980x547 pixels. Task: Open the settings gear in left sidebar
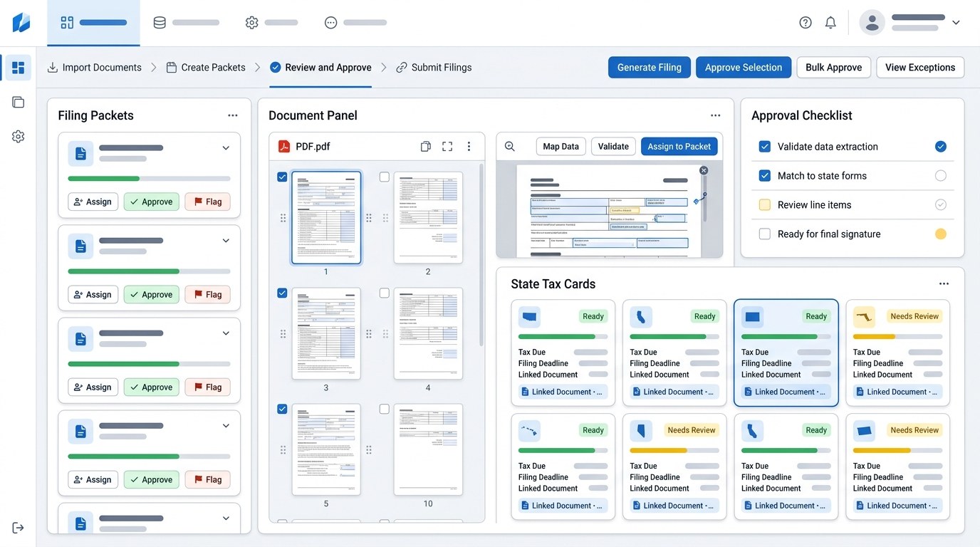click(x=19, y=137)
